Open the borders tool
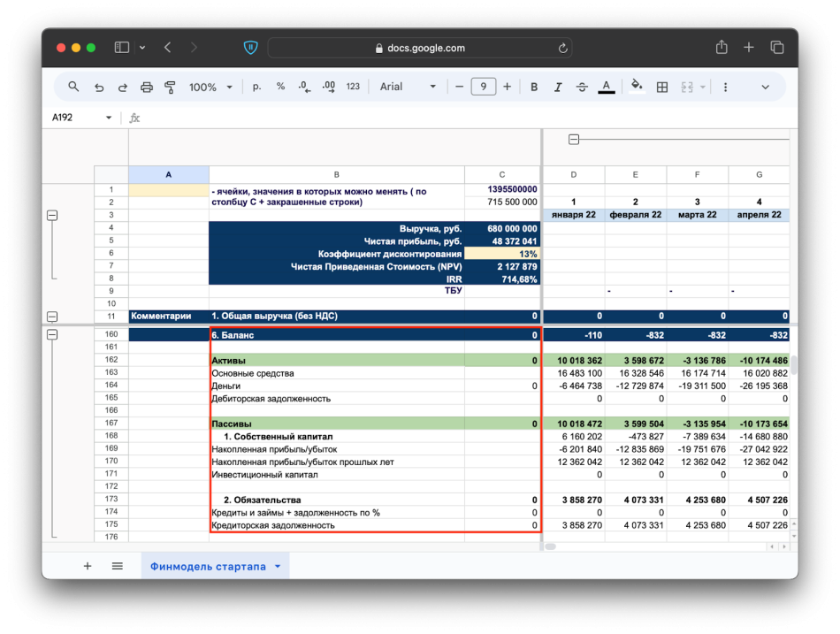The height and width of the screenshot is (634, 840). point(662,87)
